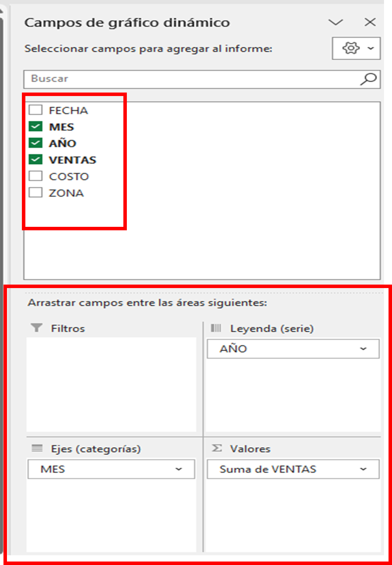Tick the ZONA field checkbox
This screenshot has width=392, height=565.
[35, 193]
